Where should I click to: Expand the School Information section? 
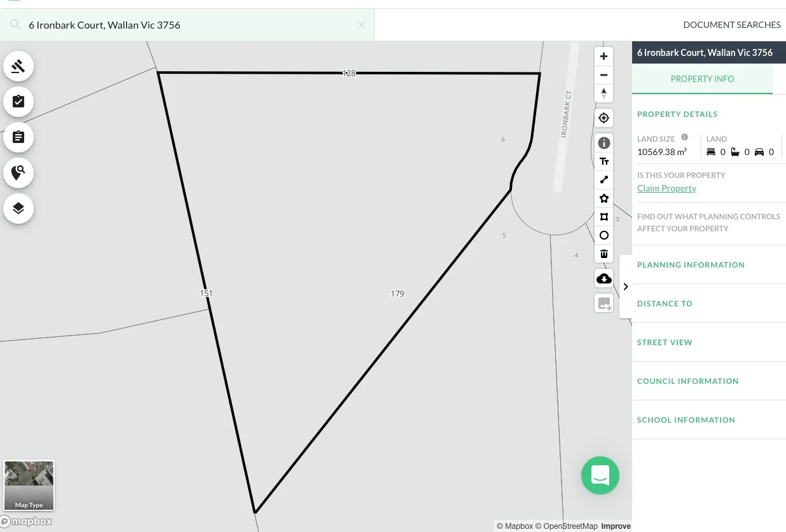click(686, 420)
